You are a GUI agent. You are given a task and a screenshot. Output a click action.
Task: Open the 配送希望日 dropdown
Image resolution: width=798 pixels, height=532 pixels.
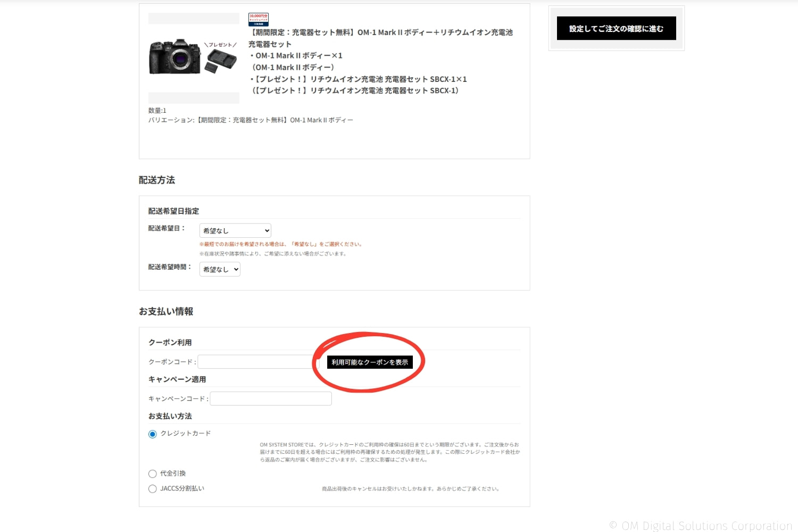(x=235, y=230)
